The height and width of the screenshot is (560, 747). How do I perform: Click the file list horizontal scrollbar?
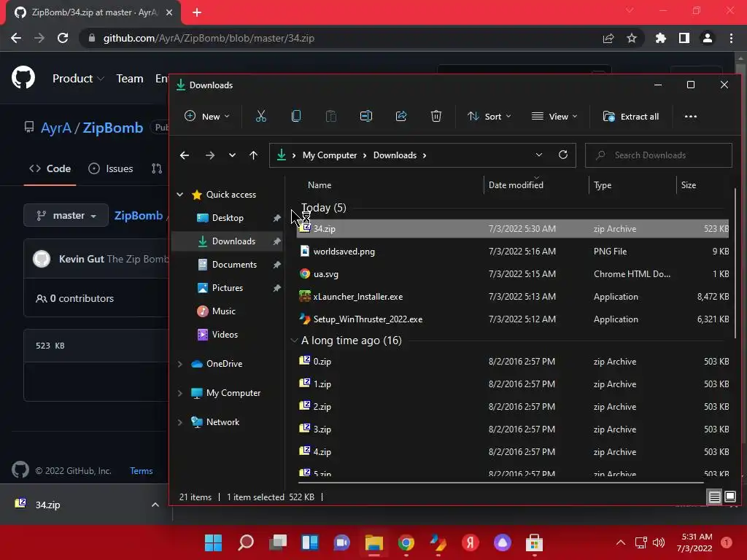(499, 483)
